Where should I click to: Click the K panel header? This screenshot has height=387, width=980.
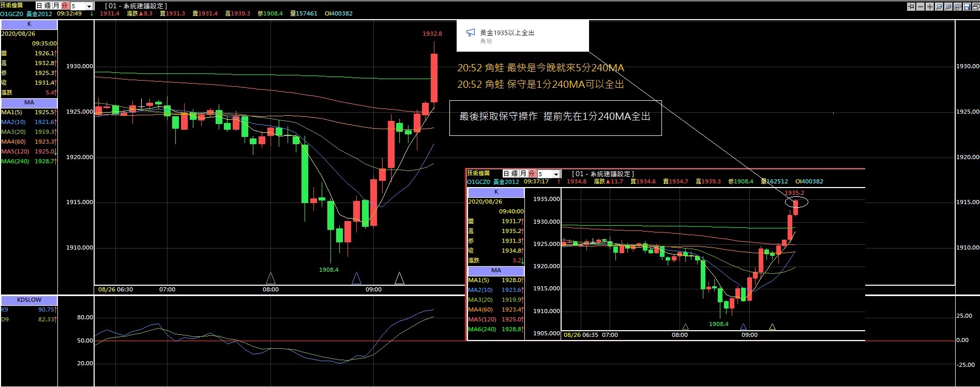click(29, 24)
